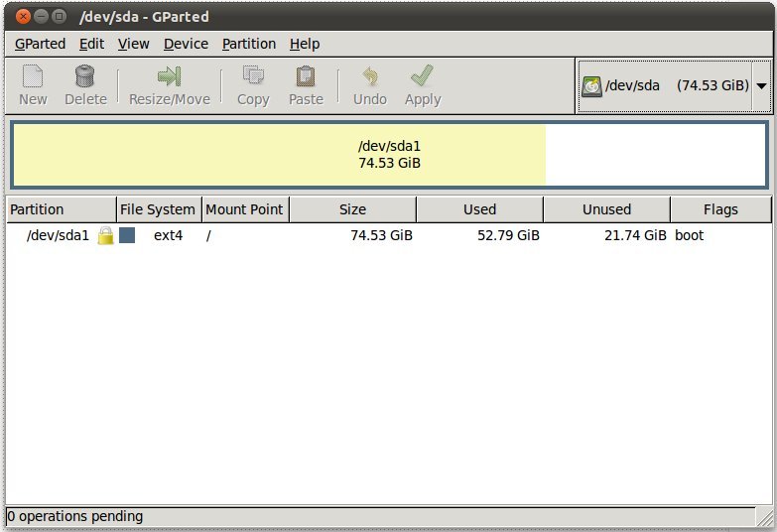Open the Edit menu

(91, 44)
